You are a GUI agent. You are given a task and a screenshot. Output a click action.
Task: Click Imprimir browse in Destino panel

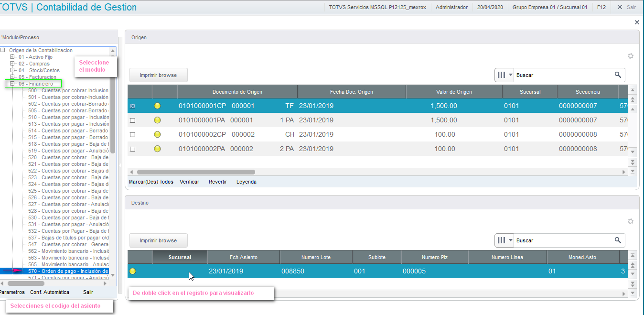(158, 240)
